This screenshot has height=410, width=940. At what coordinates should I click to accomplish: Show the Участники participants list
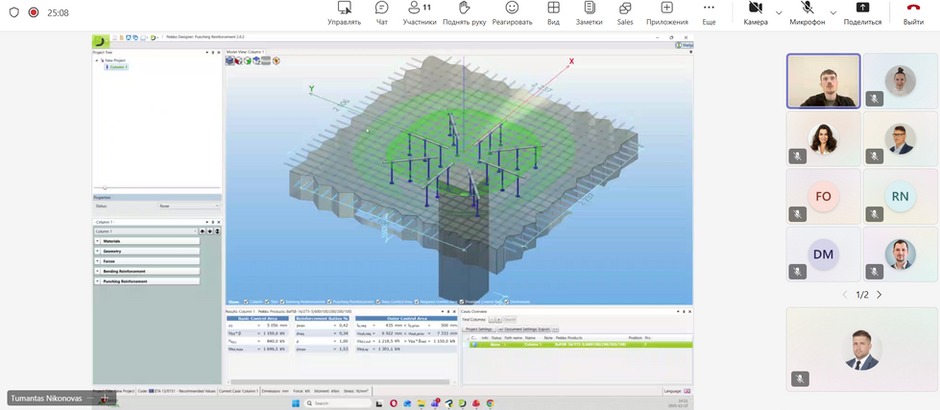coord(419,13)
